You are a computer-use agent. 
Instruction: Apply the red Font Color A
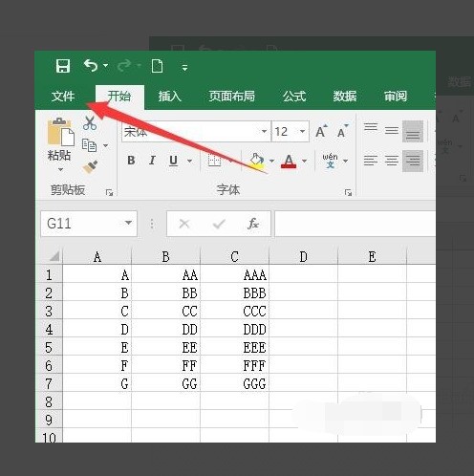click(289, 161)
